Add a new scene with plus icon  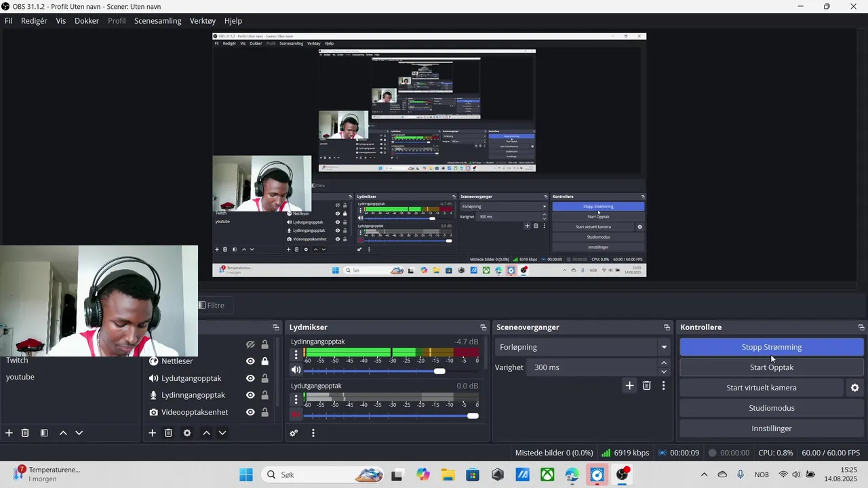tap(9, 433)
